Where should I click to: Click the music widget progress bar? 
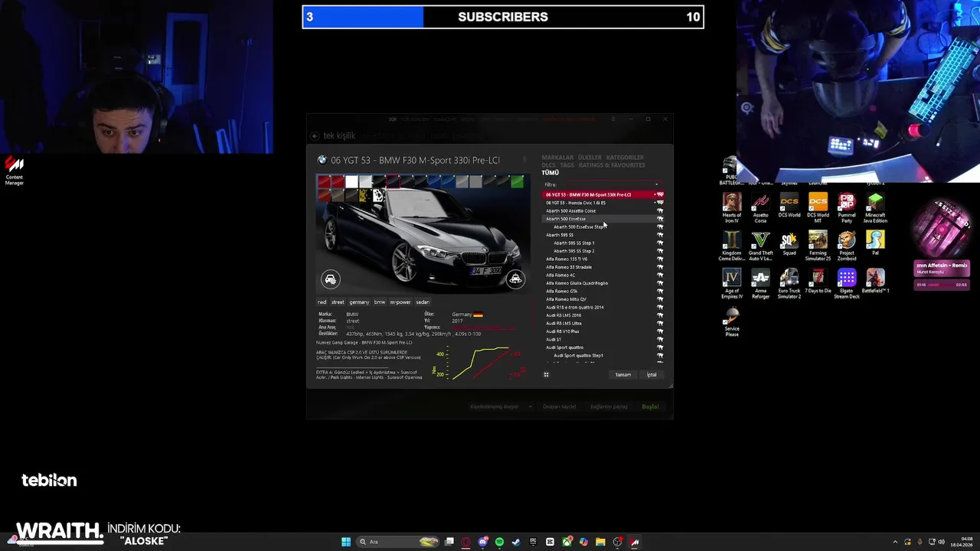pos(941,285)
